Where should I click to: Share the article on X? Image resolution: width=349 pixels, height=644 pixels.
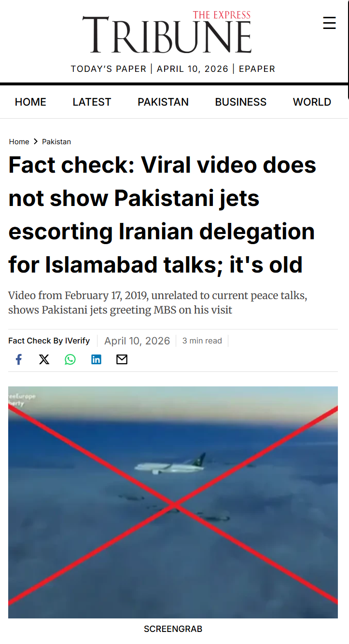[x=44, y=359]
